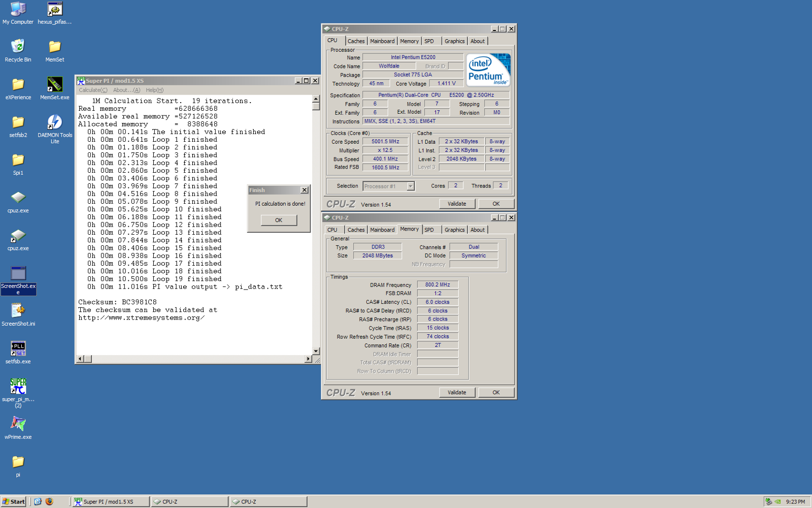Image resolution: width=812 pixels, height=508 pixels.
Task: Click OK in lower CPU-Z window
Action: click(496, 392)
